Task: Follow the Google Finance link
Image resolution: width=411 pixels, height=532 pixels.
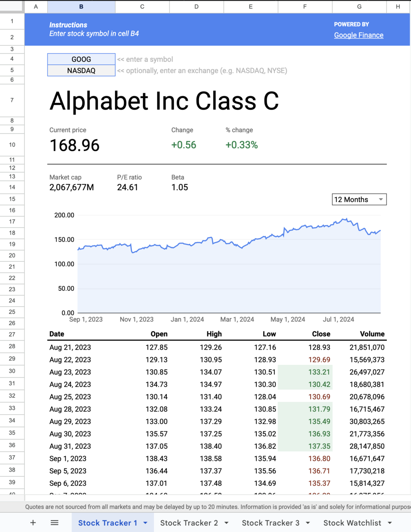Action: click(359, 35)
